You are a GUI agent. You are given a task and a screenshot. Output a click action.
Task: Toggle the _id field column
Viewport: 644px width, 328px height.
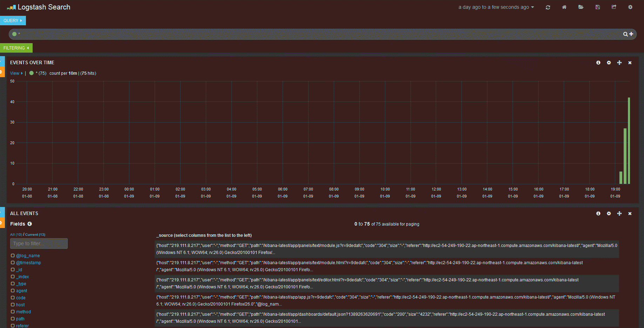(x=13, y=270)
